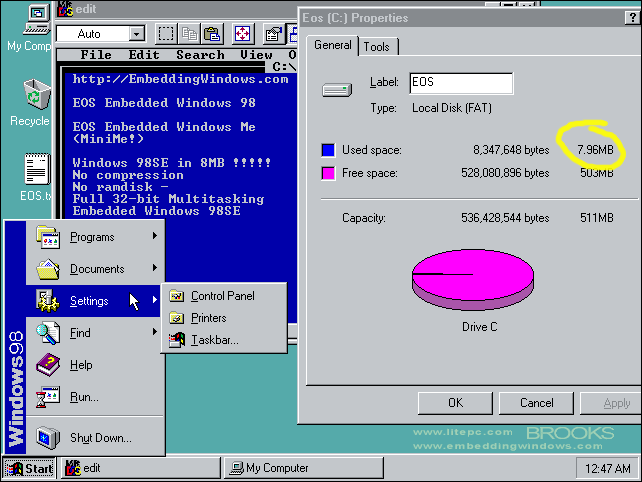Screen dimensions: 642x482
Task: Click the Paste toolbar icon
Action: pos(212,34)
